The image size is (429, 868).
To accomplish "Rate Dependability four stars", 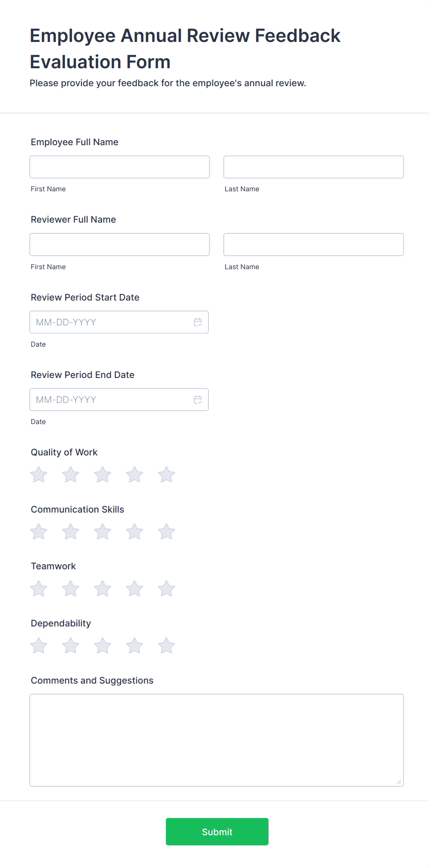I will [x=134, y=645].
